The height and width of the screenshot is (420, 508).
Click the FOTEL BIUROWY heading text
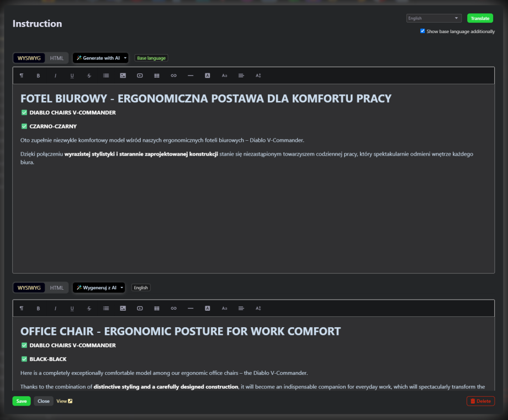206,98
